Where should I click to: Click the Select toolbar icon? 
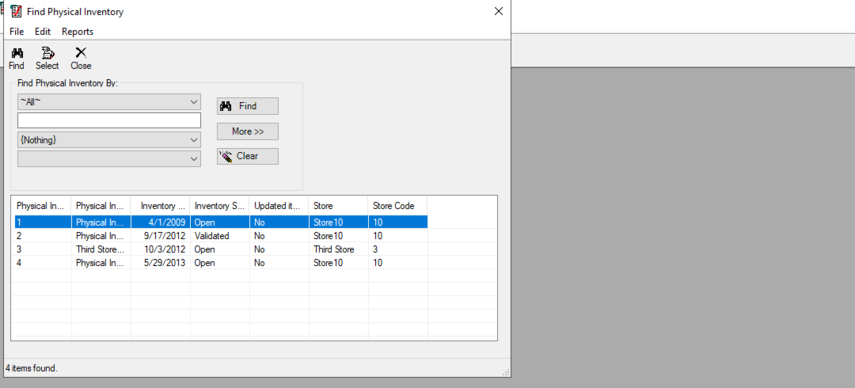point(47,53)
